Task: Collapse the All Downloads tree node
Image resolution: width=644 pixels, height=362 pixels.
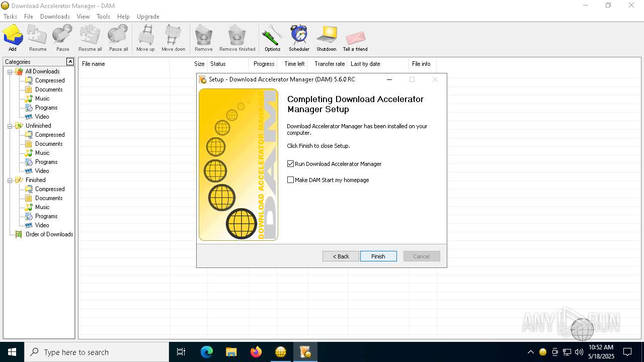Action: (10, 71)
